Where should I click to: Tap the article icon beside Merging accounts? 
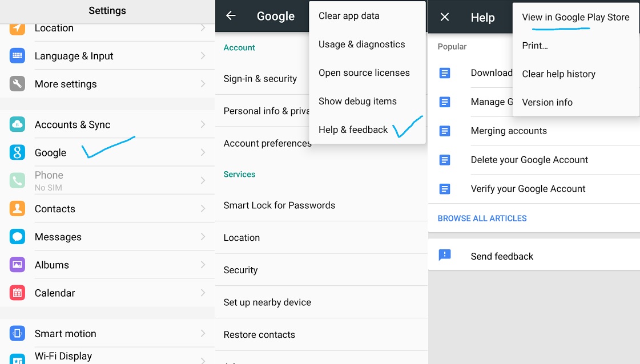(445, 131)
